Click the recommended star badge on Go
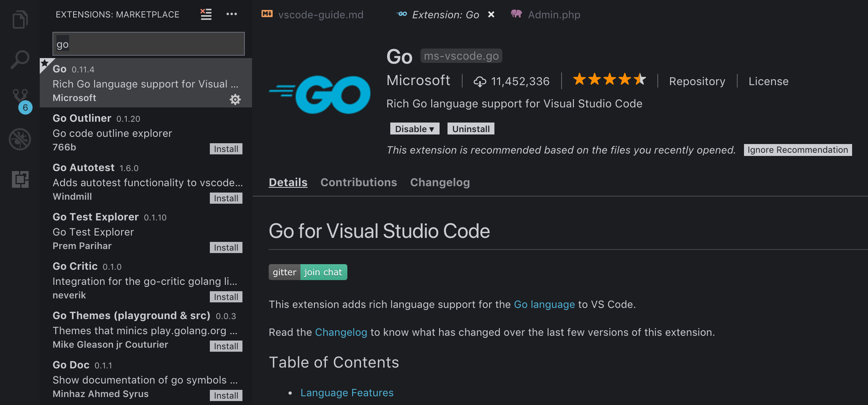The image size is (868, 405). point(45,64)
